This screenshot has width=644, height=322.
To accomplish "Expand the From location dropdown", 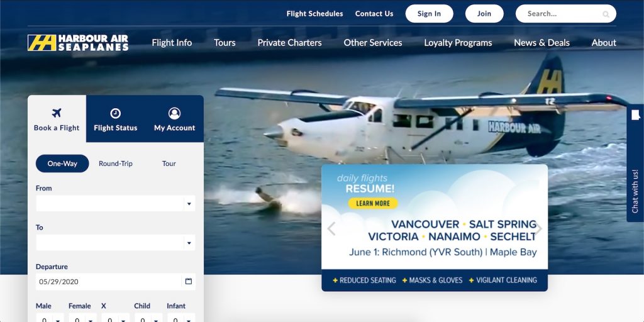I will 116,203.
